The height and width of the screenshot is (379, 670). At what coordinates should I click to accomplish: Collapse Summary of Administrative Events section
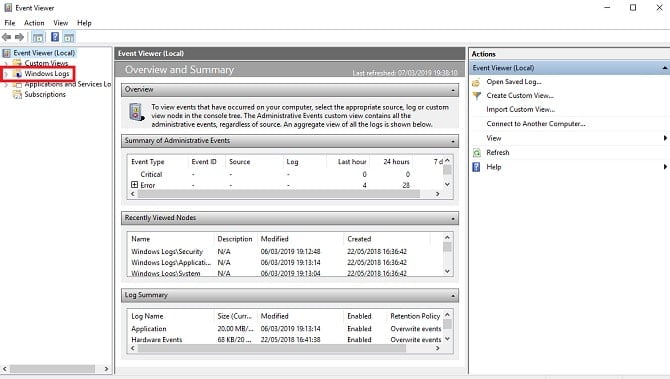(x=453, y=141)
